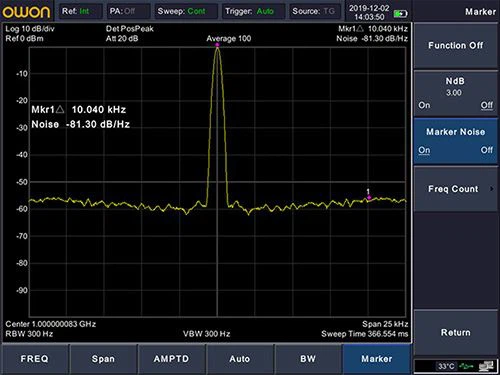Screen dimensions: 500x375
Task: Check the battery status icon
Action: 400,14
